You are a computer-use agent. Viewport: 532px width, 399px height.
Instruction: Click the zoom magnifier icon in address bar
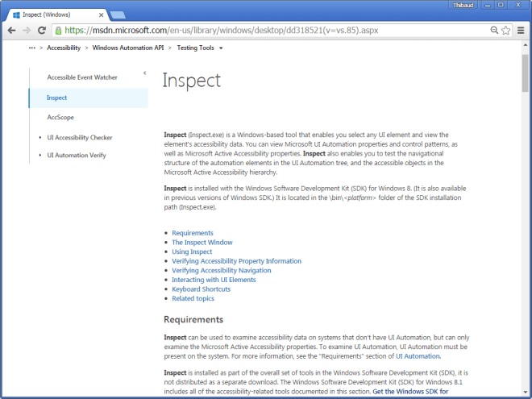[x=493, y=31]
